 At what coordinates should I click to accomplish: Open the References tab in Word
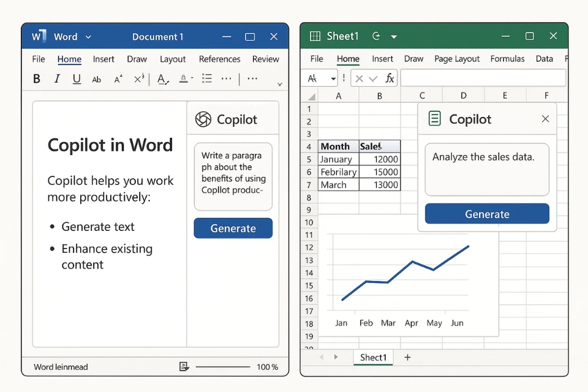coord(219,59)
